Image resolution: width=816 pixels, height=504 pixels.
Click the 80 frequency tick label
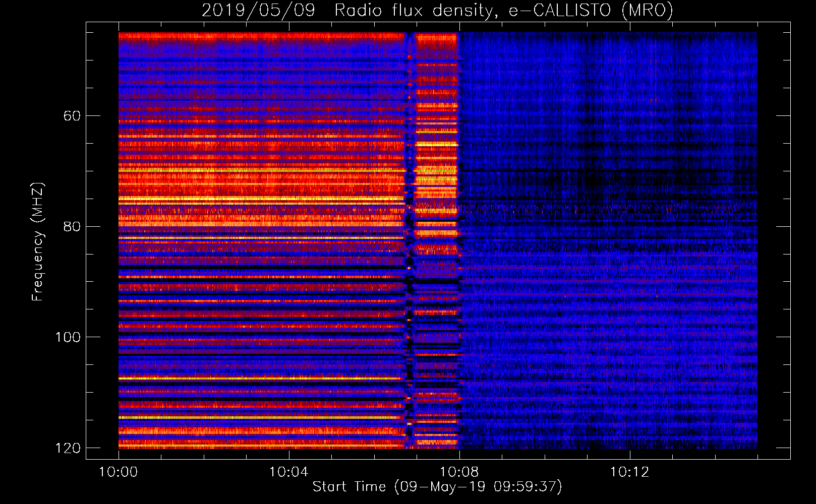coord(72,226)
